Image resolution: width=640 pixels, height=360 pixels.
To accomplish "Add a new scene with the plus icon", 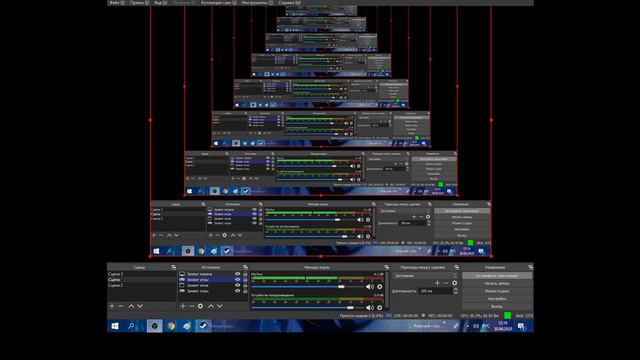I will tap(112, 306).
